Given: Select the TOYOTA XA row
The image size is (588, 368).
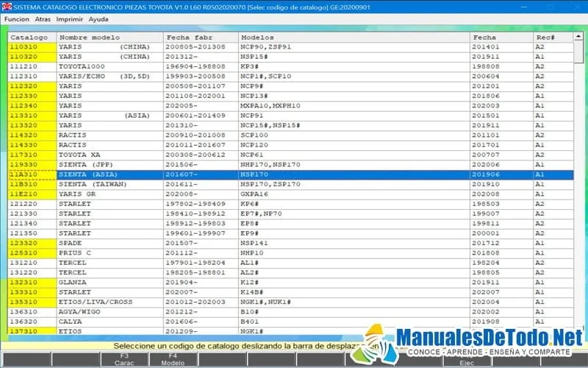Looking at the screenshot, I should (290, 155).
